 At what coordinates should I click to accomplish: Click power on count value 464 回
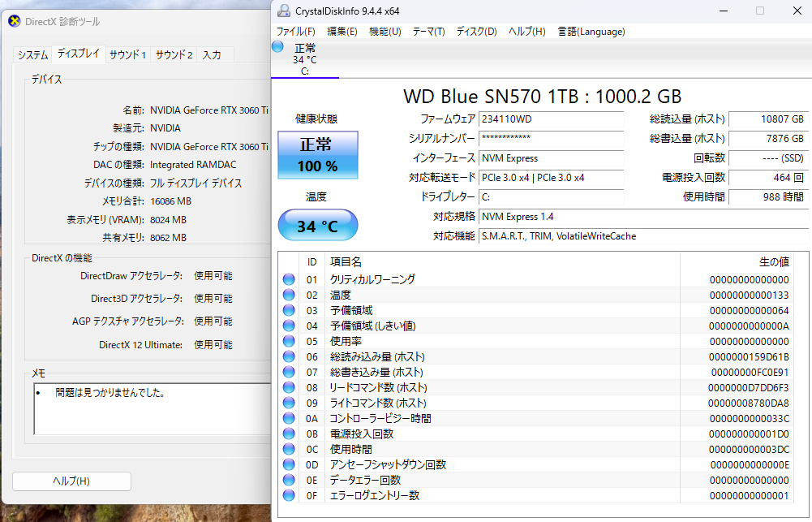click(x=768, y=177)
